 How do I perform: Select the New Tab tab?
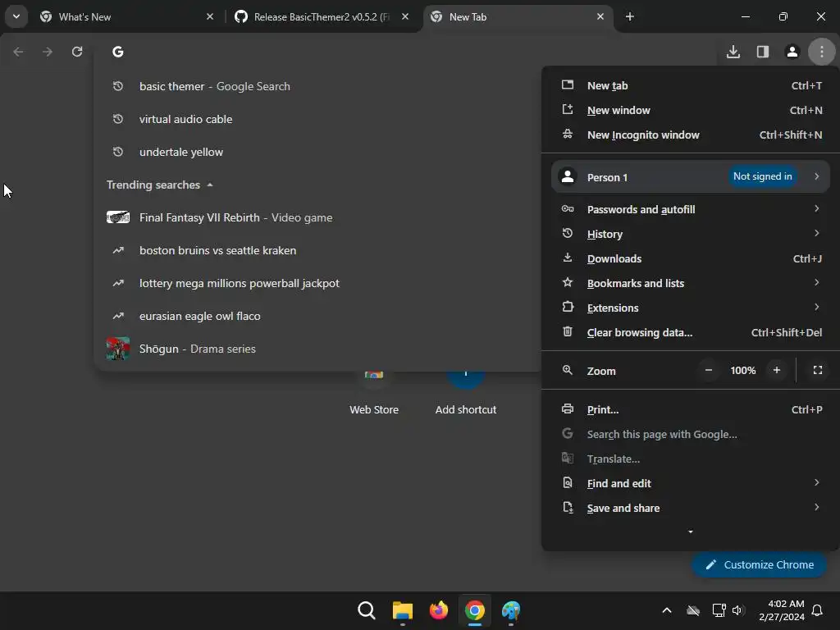[x=518, y=16]
